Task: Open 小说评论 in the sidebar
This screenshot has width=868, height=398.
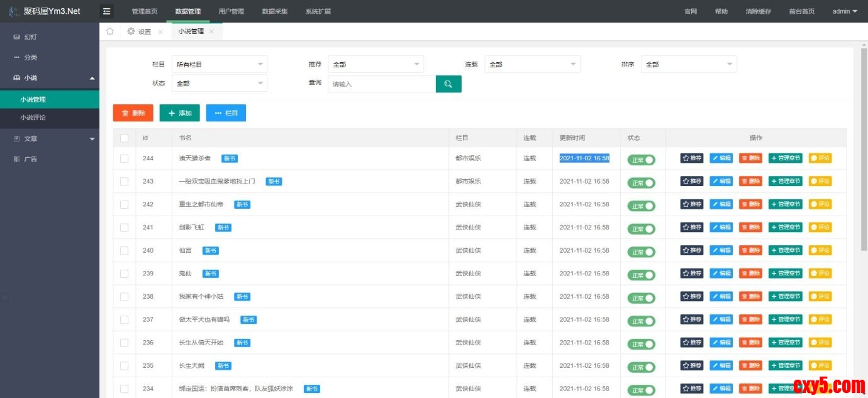Action: tap(33, 118)
